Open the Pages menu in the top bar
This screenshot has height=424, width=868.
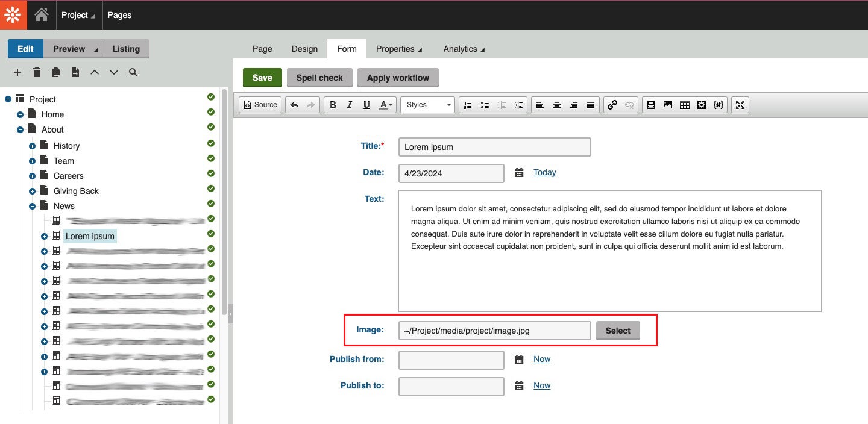[119, 15]
